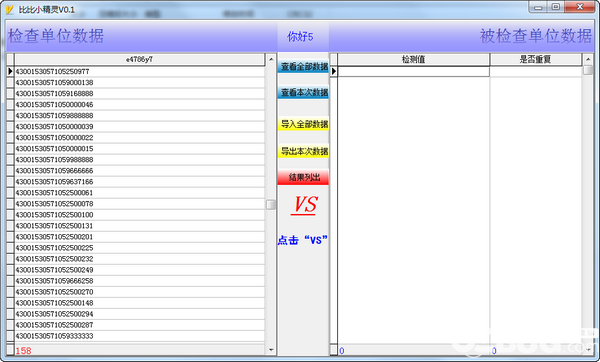
Task: Click the 0 count under 检测值 column
Action: pos(342,351)
